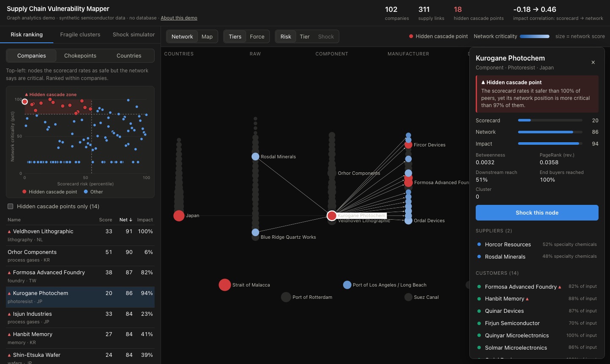Close the Kurogane Photochem detail panel
The image size is (610, 364).
(593, 62)
